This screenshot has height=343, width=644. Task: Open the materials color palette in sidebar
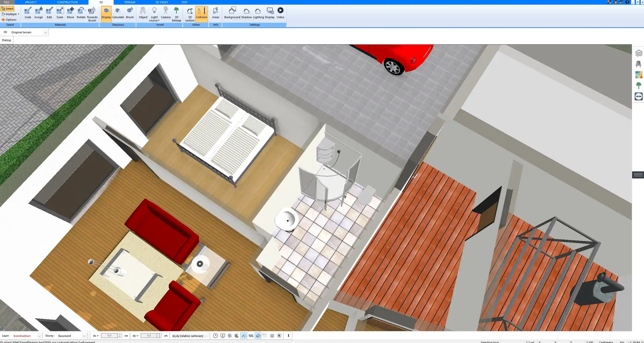[x=639, y=75]
